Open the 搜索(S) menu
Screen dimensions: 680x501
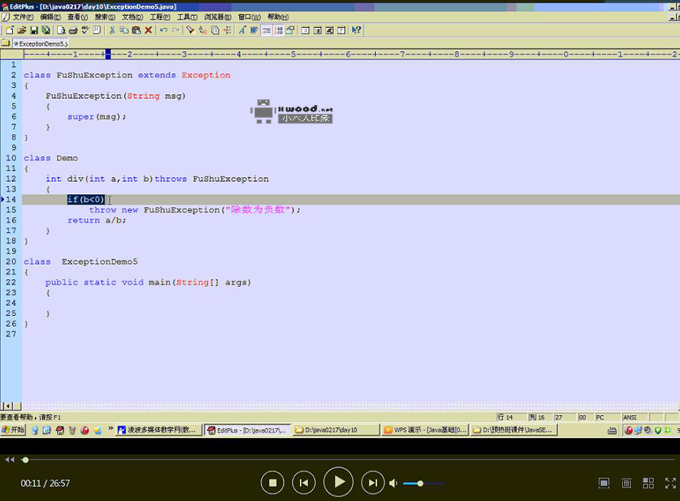click(x=105, y=17)
